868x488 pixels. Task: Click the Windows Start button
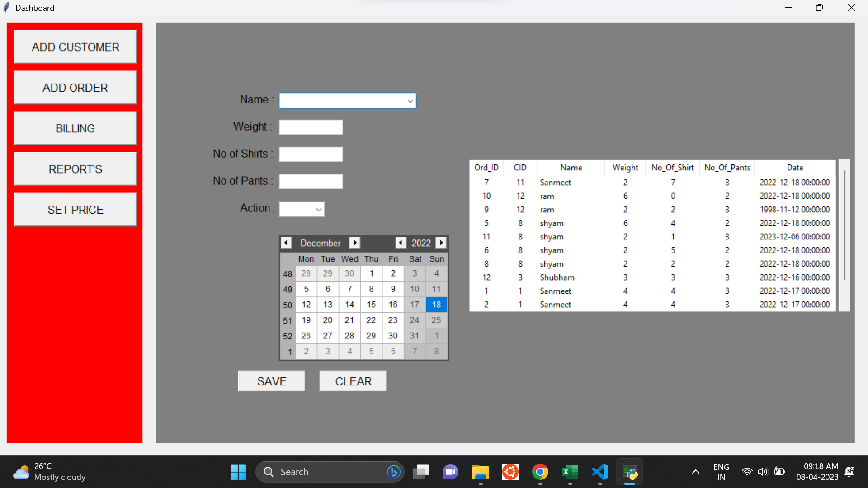pyautogui.click(x=238, y=472)
